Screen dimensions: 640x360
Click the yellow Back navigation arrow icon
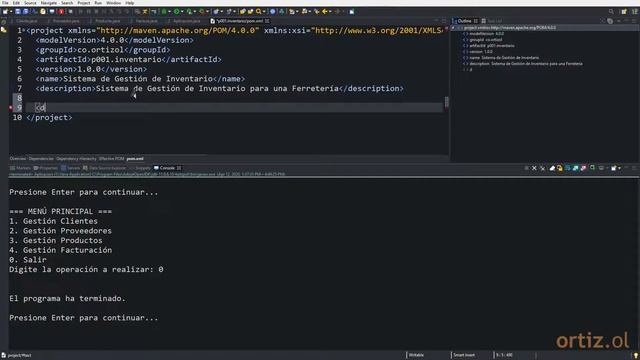325,11
